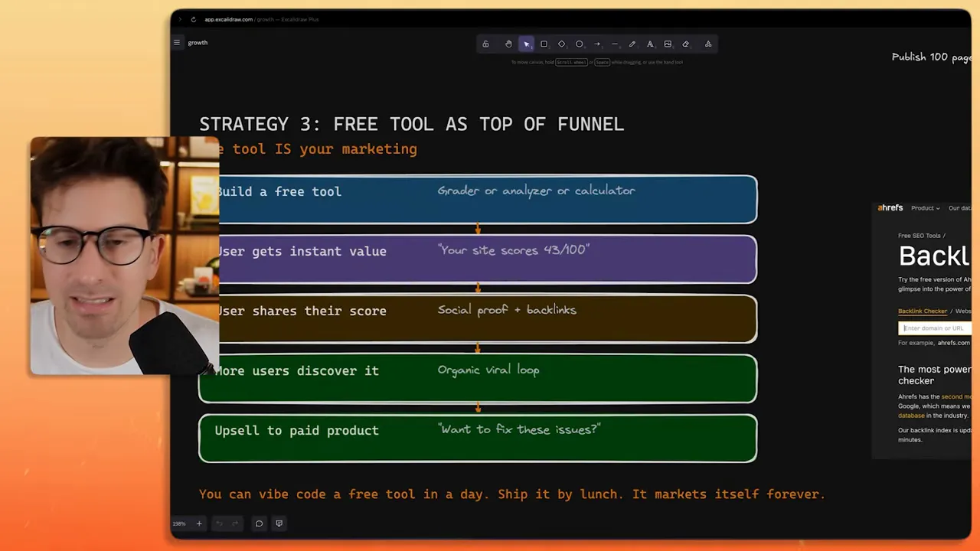Viewport: 980px width, 551px height.
Task: Click the 'Enter domain or URL' input field
Action: (935, 328)
